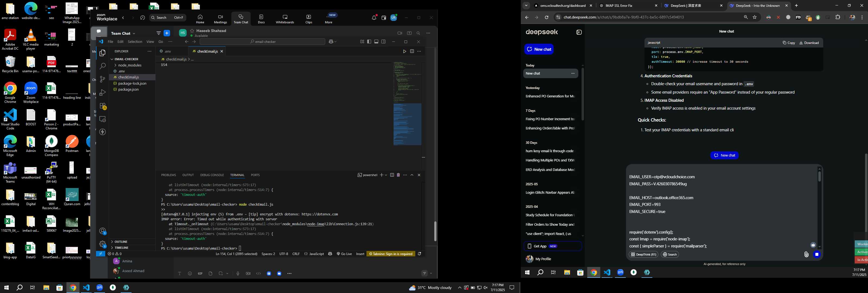Toggle the VS Code secondary side bar
Viewport: 868px width, 293px height.
click(384, 42)
